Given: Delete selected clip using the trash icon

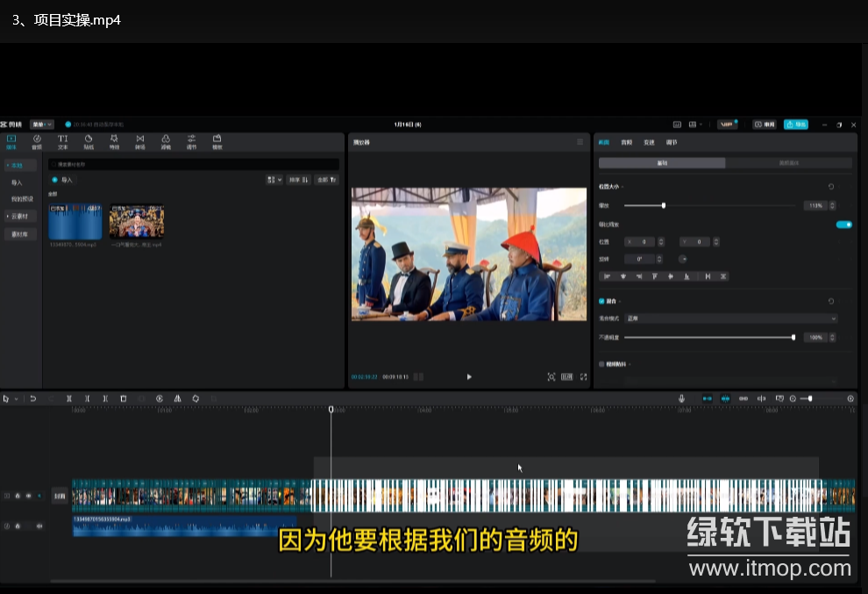Looking at the screenshot, I should click(x=123, y=398).
